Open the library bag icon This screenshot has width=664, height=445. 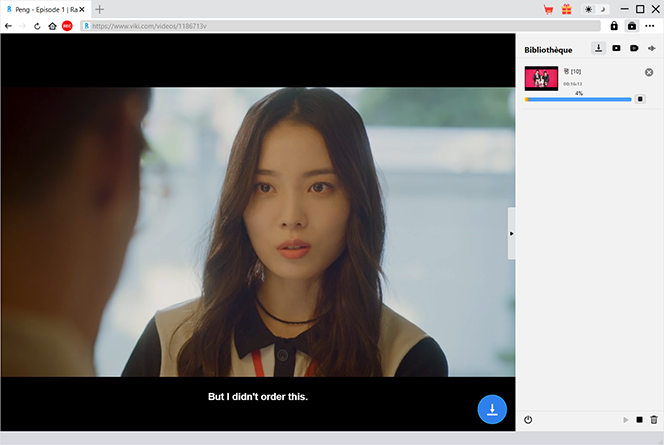pyautogui.click(x=632, y=26)
